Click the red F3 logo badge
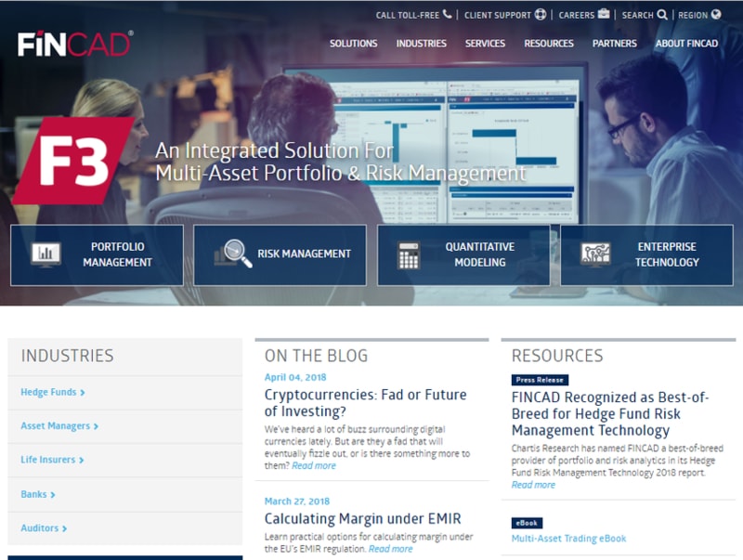This screenshot has width=743, height=560. pos(73,161)
